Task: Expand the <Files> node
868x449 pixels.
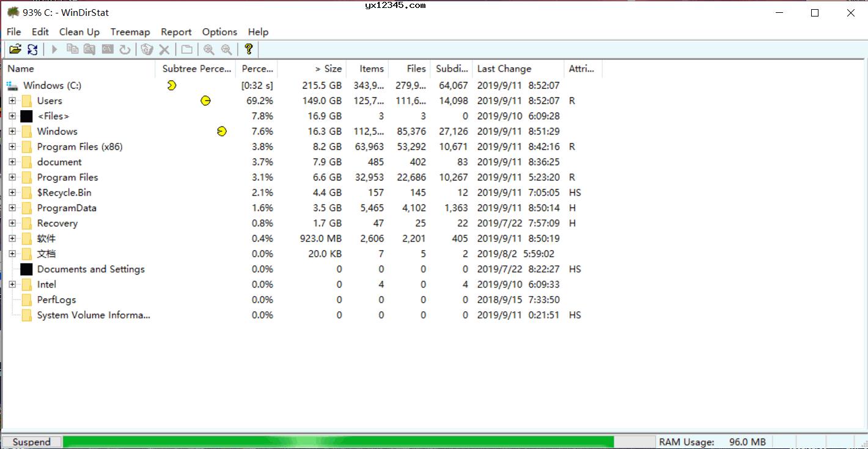Action: click(x=12, y=116)
